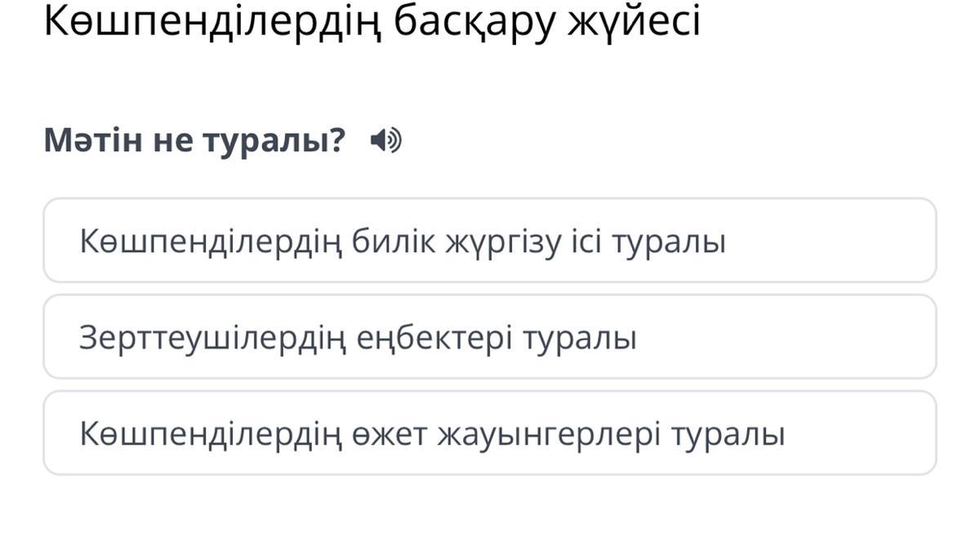
Task: Click the speaker icon beside 'Мәтін не туралы?'
Action: tap(385, 141)
